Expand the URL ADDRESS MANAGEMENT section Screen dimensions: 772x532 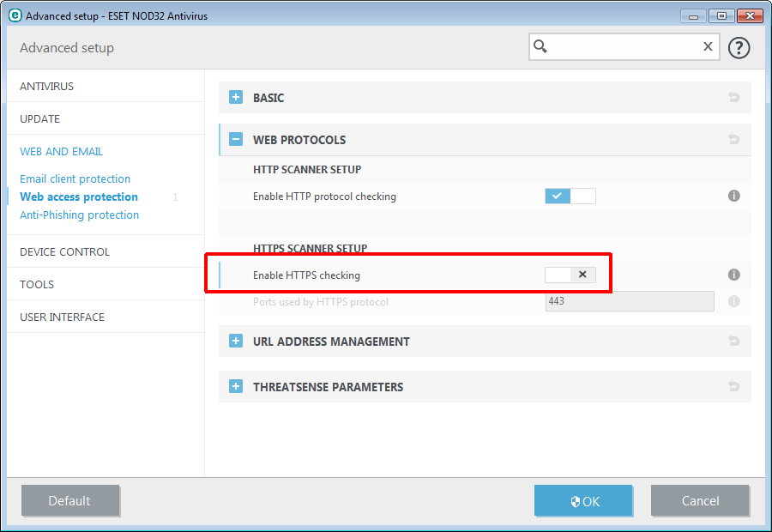coord(236,341)
